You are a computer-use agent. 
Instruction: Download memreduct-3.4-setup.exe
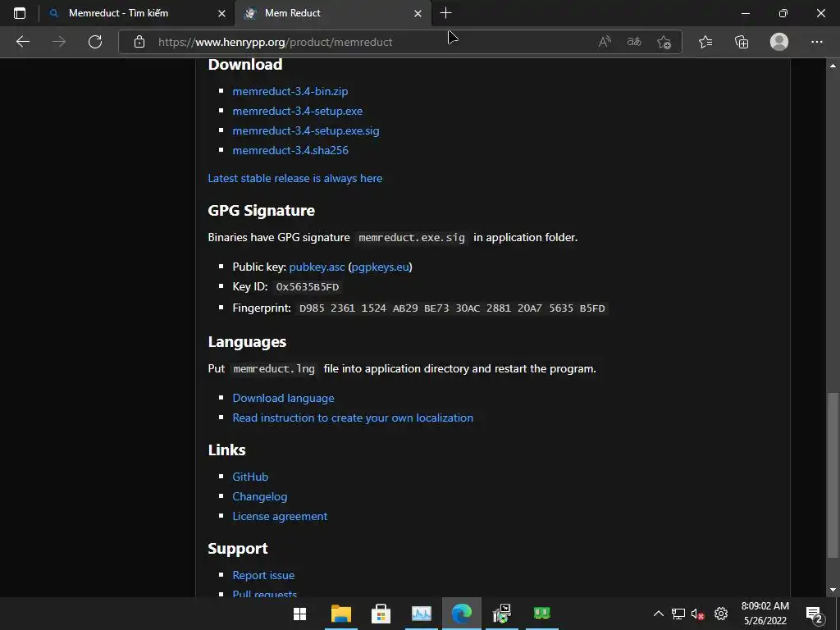(297, 111)
